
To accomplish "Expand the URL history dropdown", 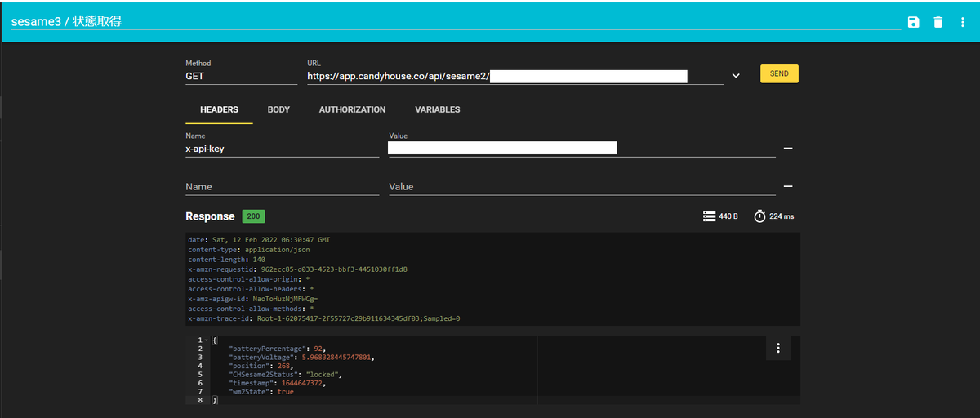I will [736, 75].
